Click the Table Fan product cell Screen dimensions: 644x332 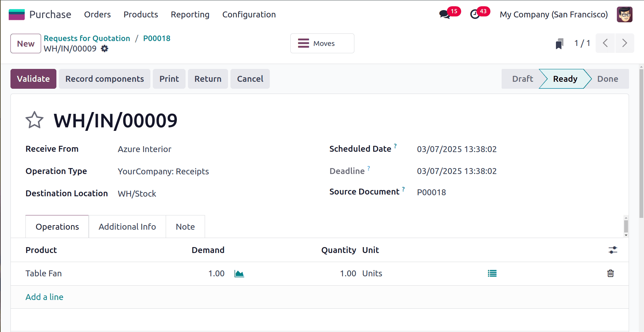tap(44, 274)
